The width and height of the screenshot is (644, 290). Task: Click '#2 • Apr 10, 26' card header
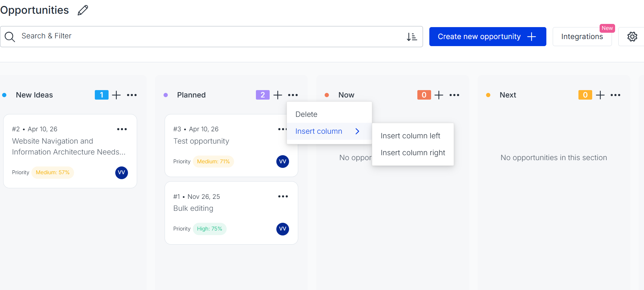tap(35, 129)
